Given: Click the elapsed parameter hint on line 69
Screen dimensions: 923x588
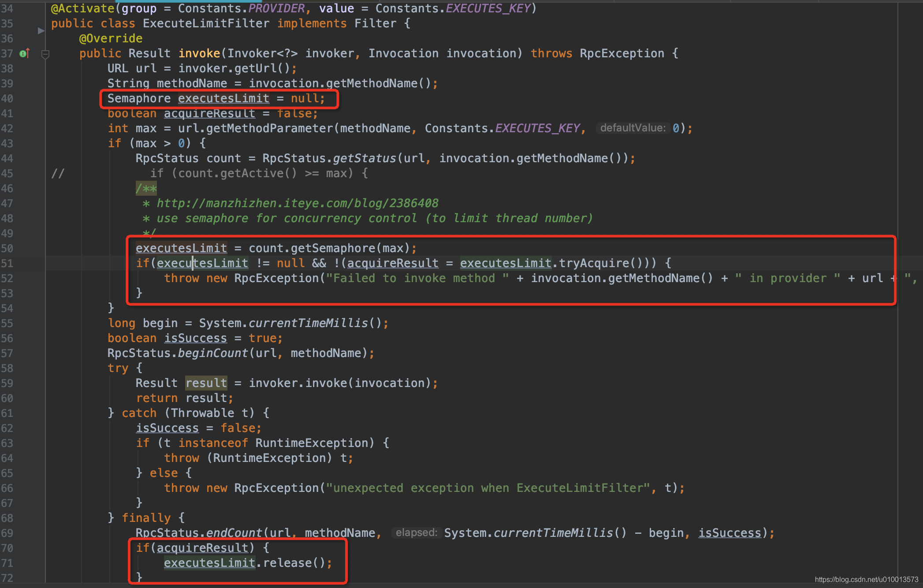Looking at the screenshot, I should click(416, 533).
